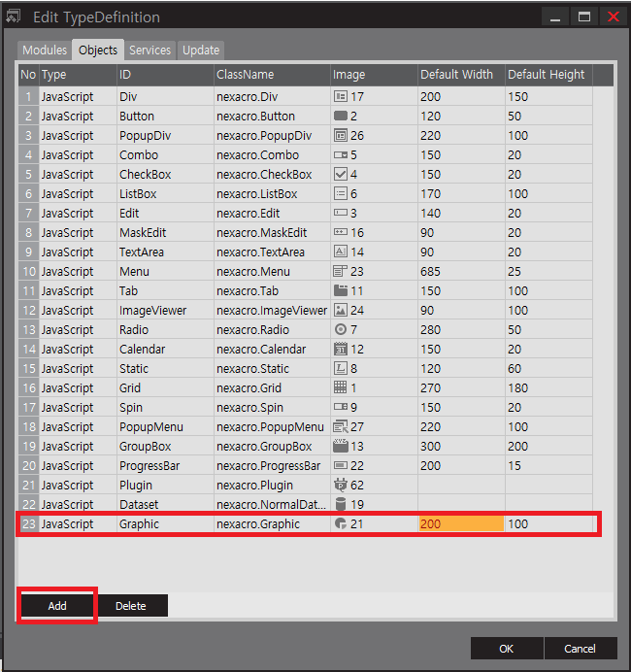The height and width of the screenshot is (672, 631).
Task: Switch to the Update tab
Action: click(x=200, y=50)
